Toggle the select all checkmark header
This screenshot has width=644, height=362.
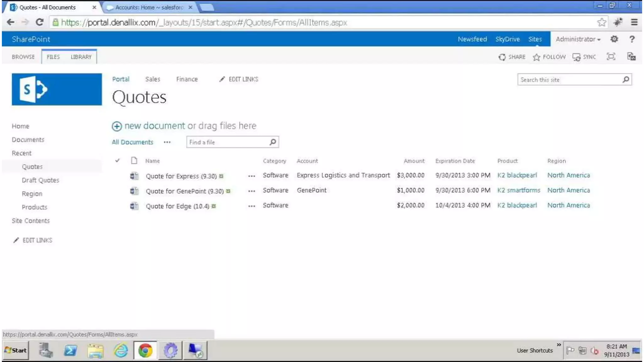coord(117,161)
